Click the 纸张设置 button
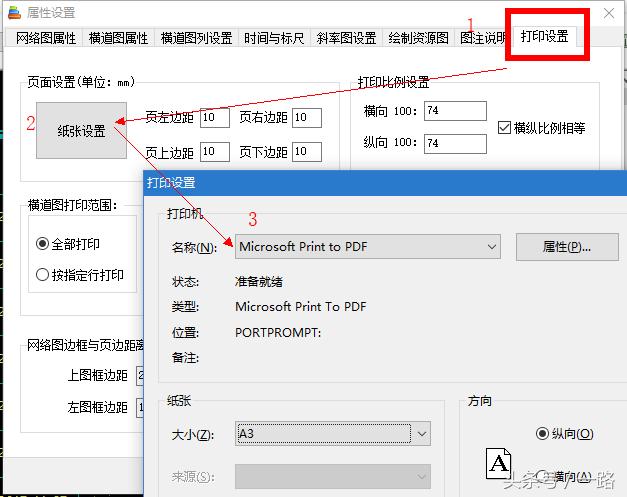This screenshot has width=627, height=497. tap(82, 130)
